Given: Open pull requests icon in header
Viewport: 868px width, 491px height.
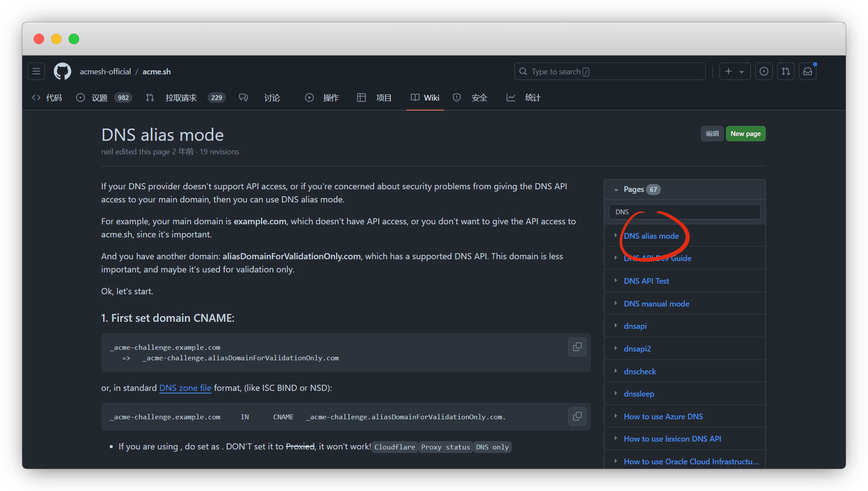Looking at the screenshot, I should (785, 71).
